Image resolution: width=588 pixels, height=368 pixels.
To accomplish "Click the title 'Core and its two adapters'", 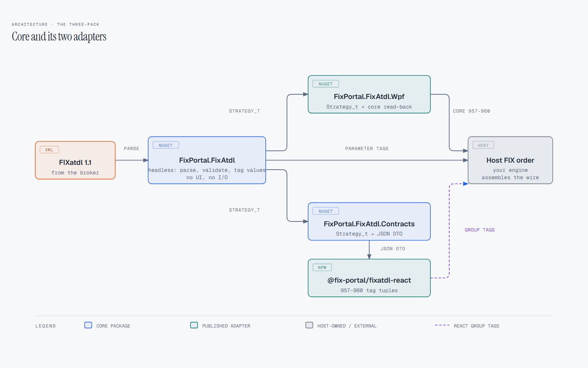I will [x=59, y=36].
